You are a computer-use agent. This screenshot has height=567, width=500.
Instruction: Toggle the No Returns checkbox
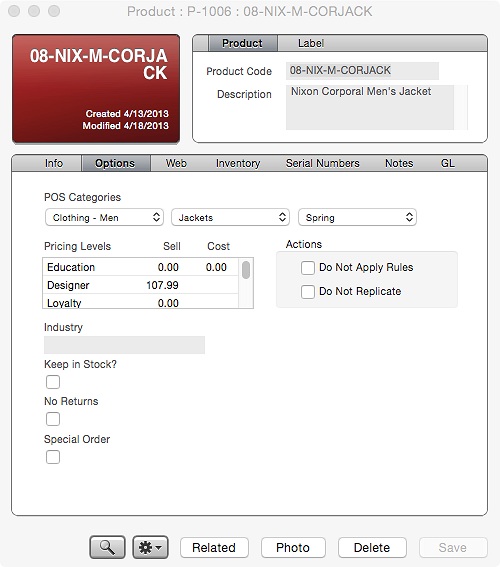pos(53,419)
